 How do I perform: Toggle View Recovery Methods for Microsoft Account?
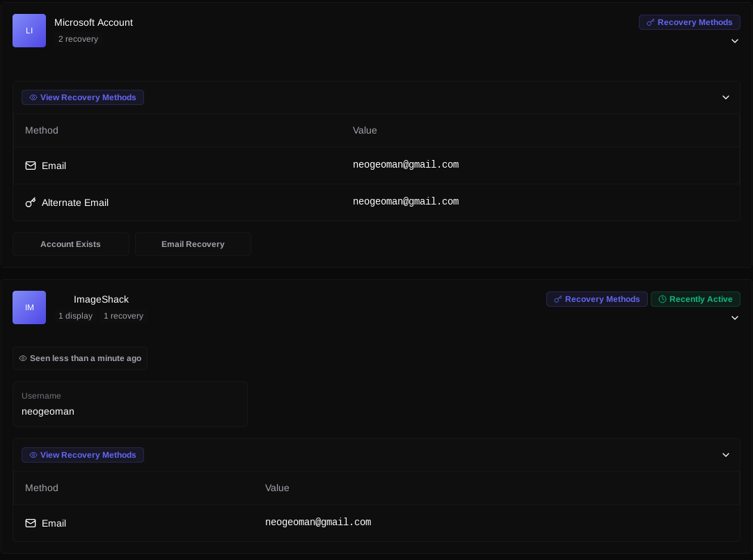(83, 97)
